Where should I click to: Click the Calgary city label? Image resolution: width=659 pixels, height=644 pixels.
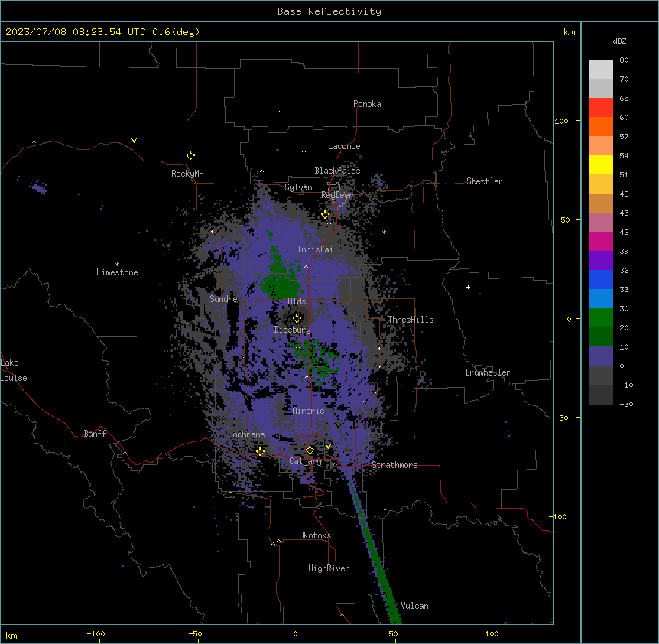pos(305,461)
